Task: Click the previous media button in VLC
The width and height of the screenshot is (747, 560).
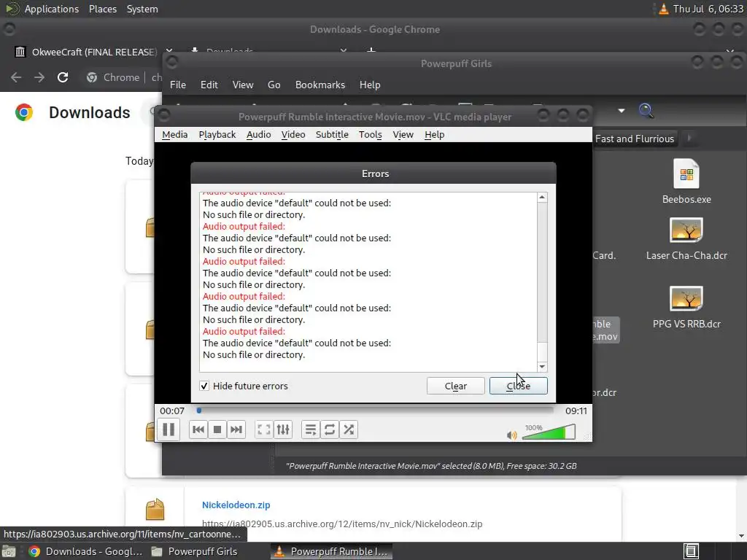Action: tap(198, 429)
